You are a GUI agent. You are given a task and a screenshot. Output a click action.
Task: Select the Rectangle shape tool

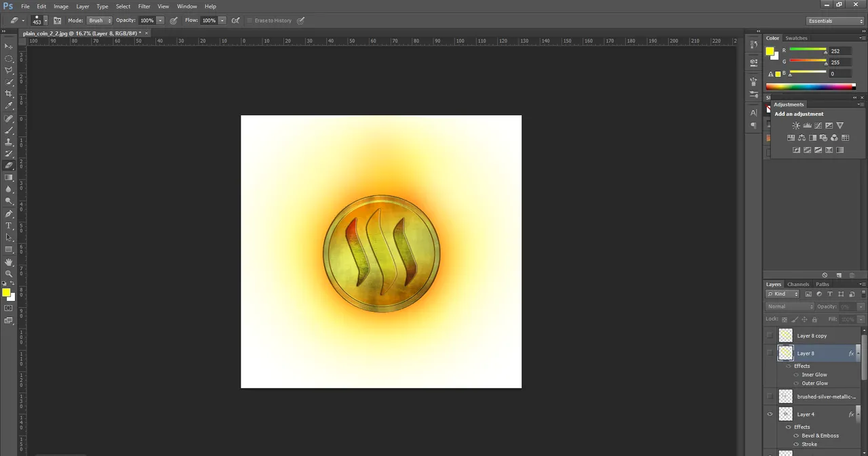tap(9, 249)
